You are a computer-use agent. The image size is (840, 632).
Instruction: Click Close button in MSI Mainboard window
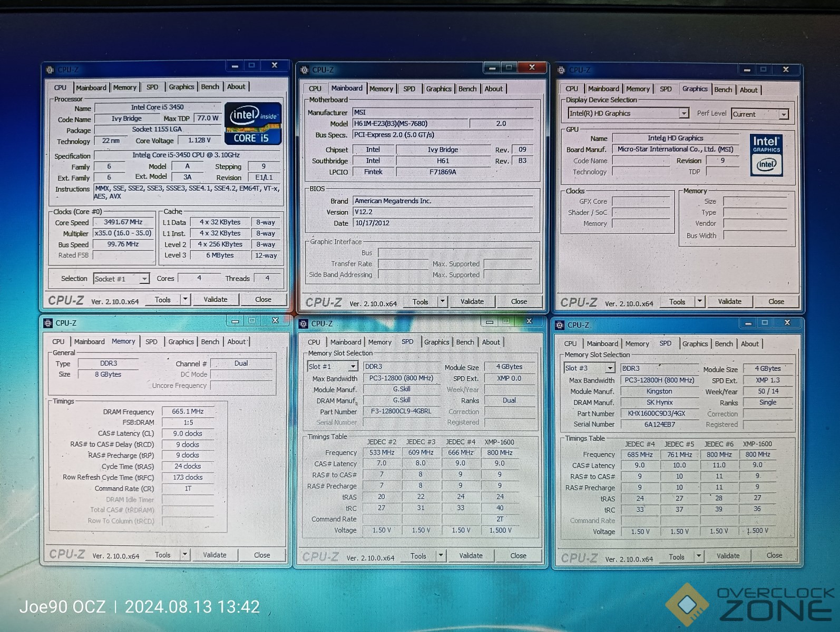pos(519,301)
